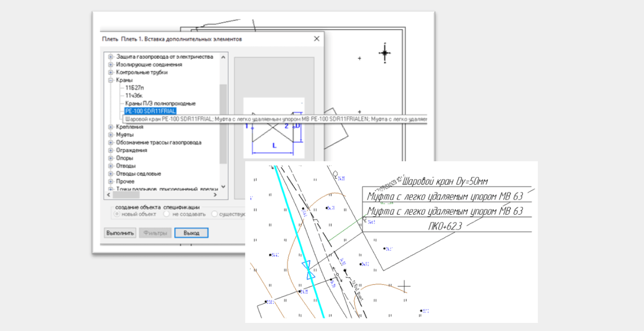Select 'Краны П/Э полнопроходные' item
The width and height of the screenshot is (644, 331).
click(160, 103)
